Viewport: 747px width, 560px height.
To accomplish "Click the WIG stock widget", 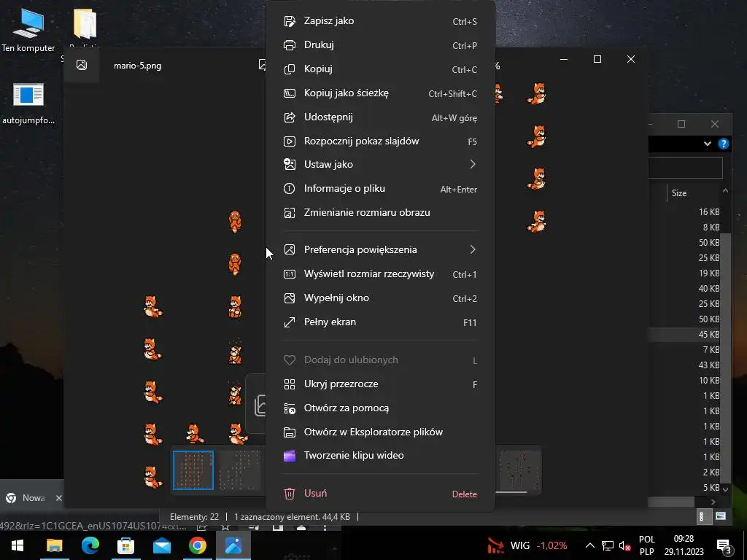I will pyautogui.click(x=527, y=545).
